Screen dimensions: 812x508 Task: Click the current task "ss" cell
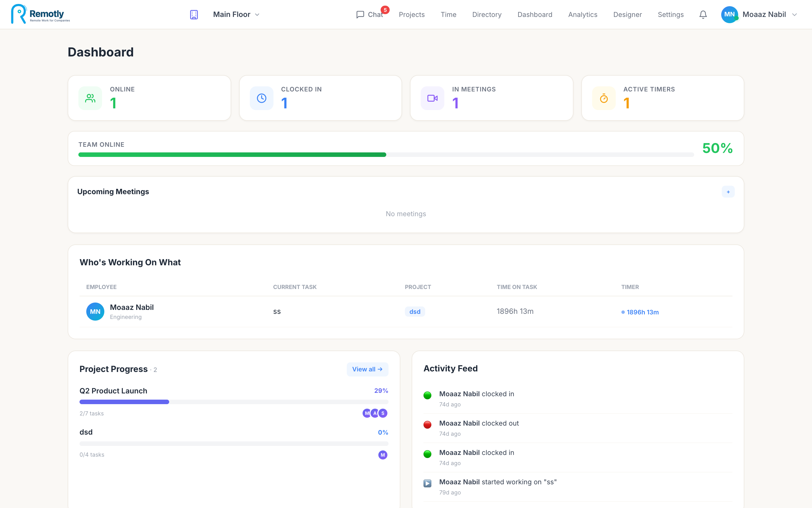(x=277, y=312)
